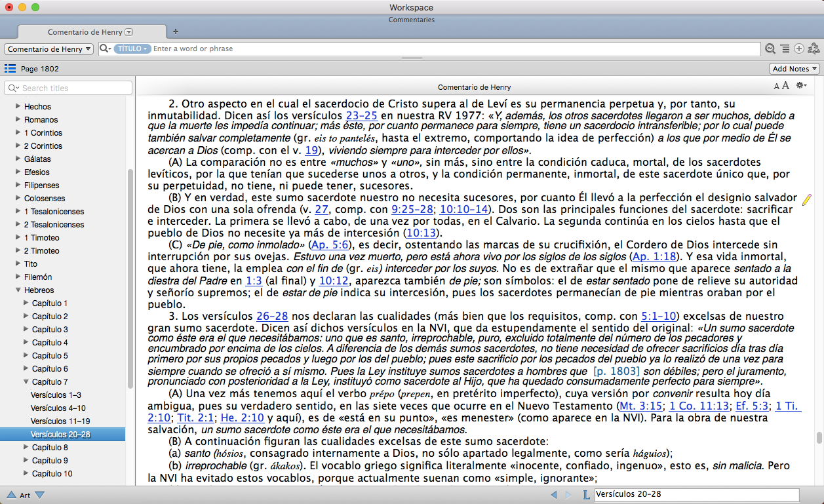Click the Art label in status bar

click(25, 495)
